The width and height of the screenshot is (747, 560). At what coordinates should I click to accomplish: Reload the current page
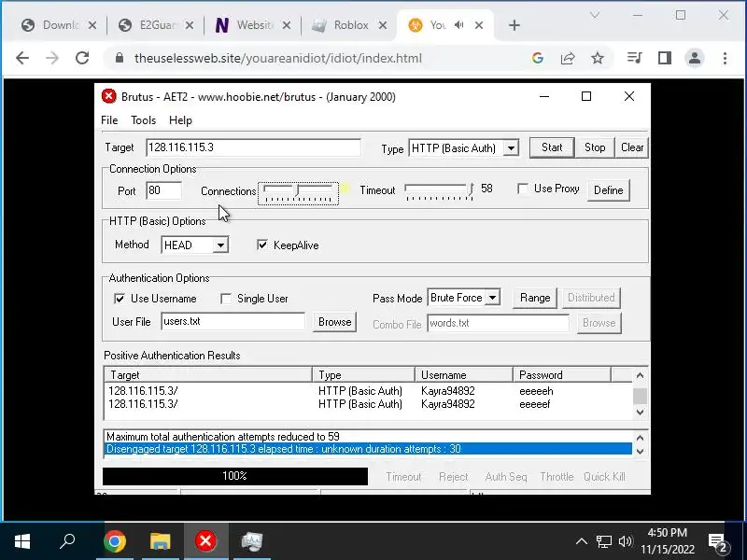82,58
